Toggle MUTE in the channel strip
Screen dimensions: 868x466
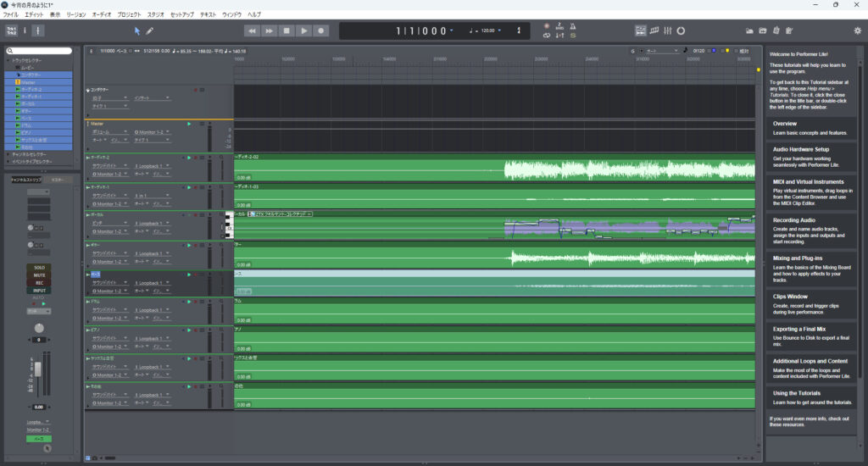pos(39,275)
